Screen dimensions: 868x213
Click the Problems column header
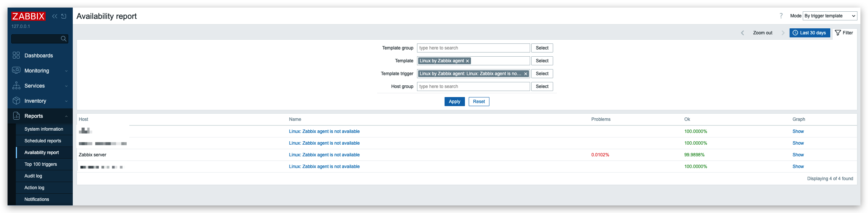(x=601, y=119)
